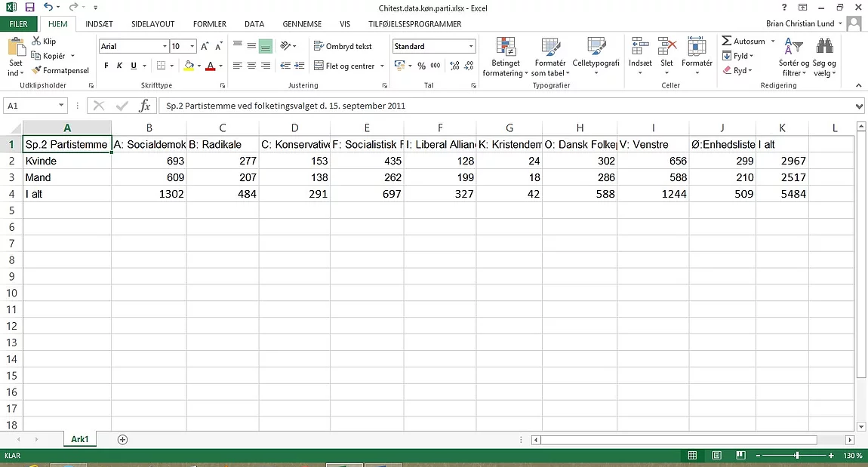This screenshot has width=868, height=467.
Task: Set horizontal left alignment
Action: [x=238, y=66]
